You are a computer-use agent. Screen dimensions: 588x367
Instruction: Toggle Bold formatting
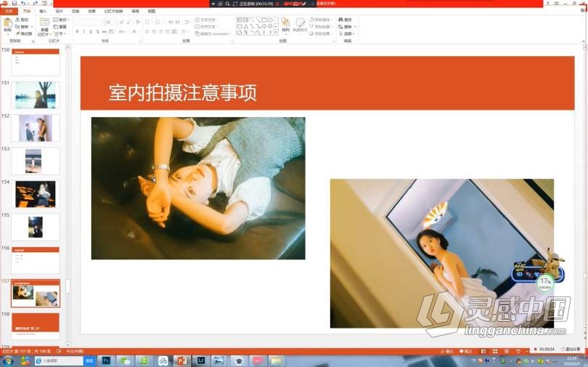click(77, 31)
